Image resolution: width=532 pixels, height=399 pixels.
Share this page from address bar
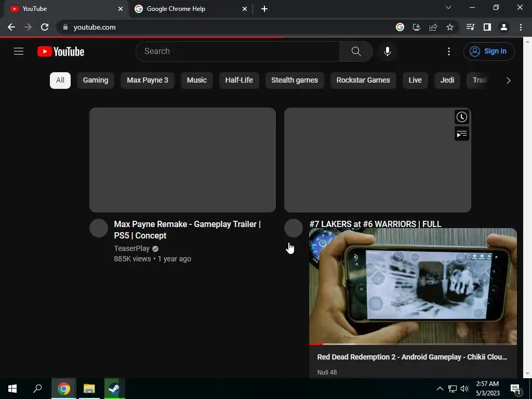433,27
